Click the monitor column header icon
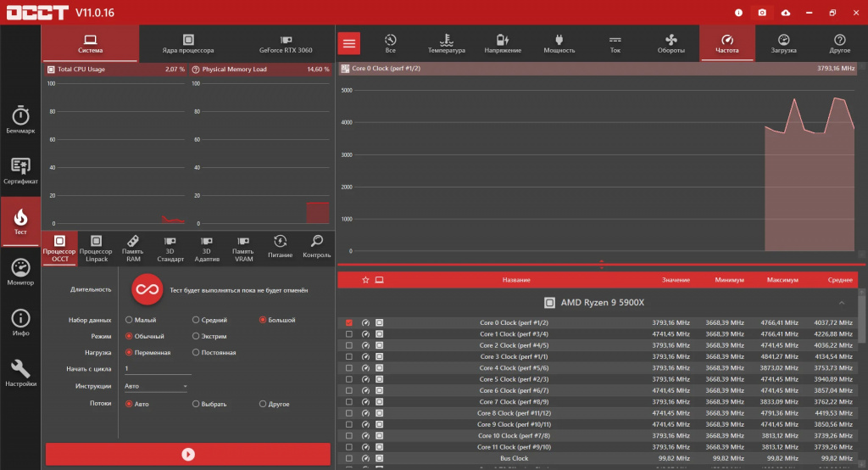Screen dimensions: 868x470 click(379, 280)
